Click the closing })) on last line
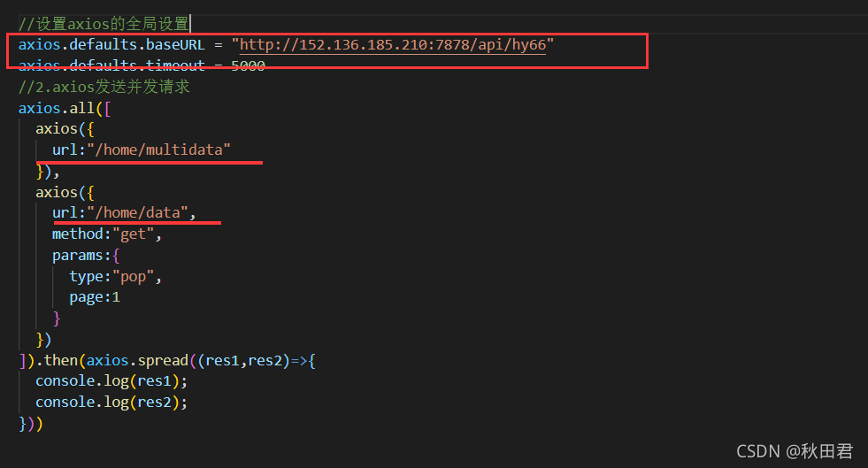 pos(31,424)
